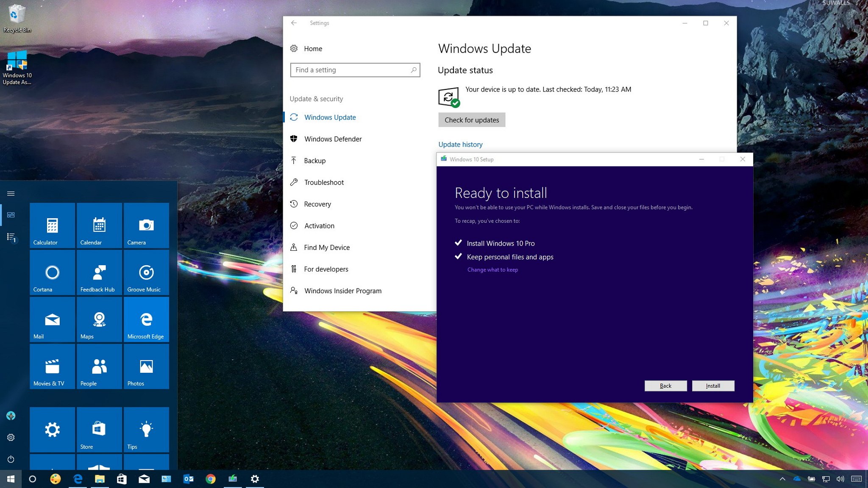The height and width of the screenshot is (488, 868).
Task: Click Change what to keep link
Action: tap(492, 269)
